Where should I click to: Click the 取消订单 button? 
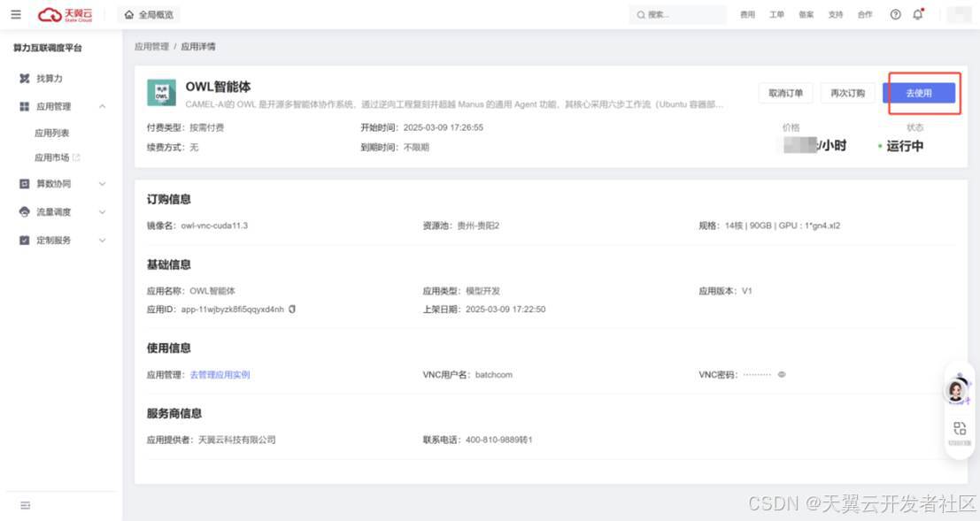(x=785, y=94)
